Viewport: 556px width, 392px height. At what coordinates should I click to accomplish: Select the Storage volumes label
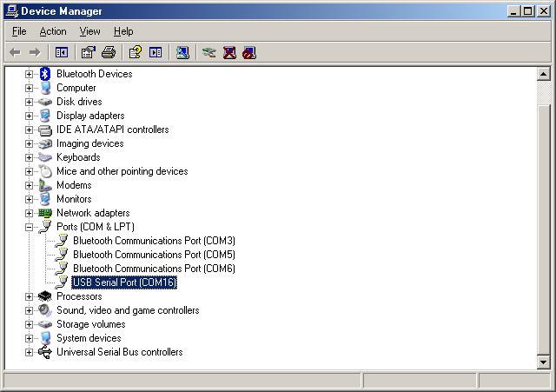tap(91, 324)
